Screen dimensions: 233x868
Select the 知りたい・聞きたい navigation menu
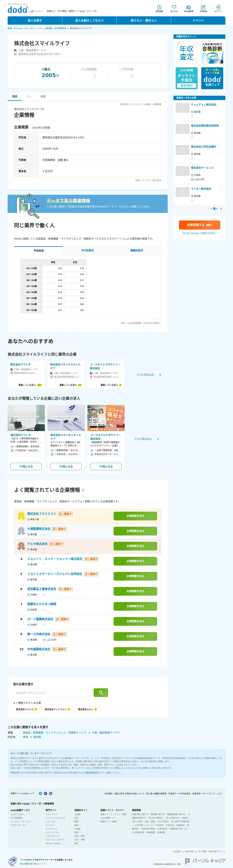144,20
